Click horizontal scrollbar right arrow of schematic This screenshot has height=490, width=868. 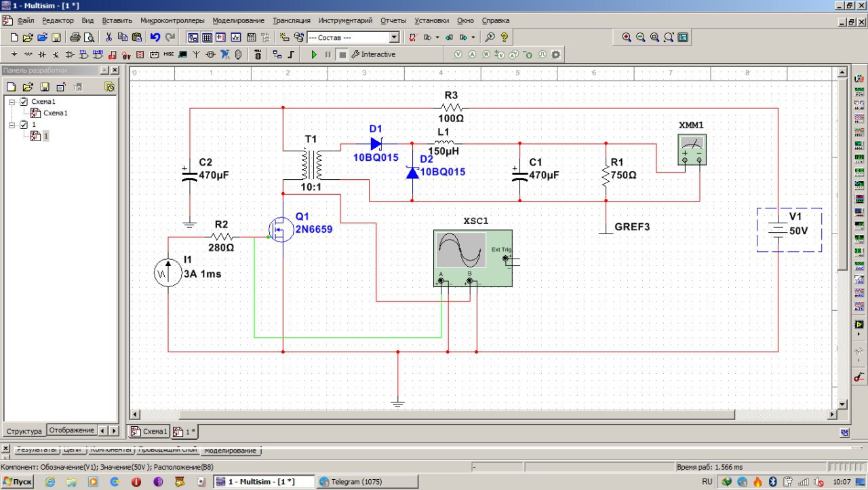[x=832, y=415]
